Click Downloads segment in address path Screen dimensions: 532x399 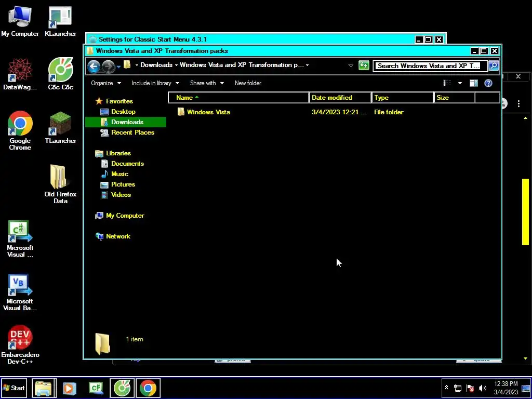coord(156,65)
